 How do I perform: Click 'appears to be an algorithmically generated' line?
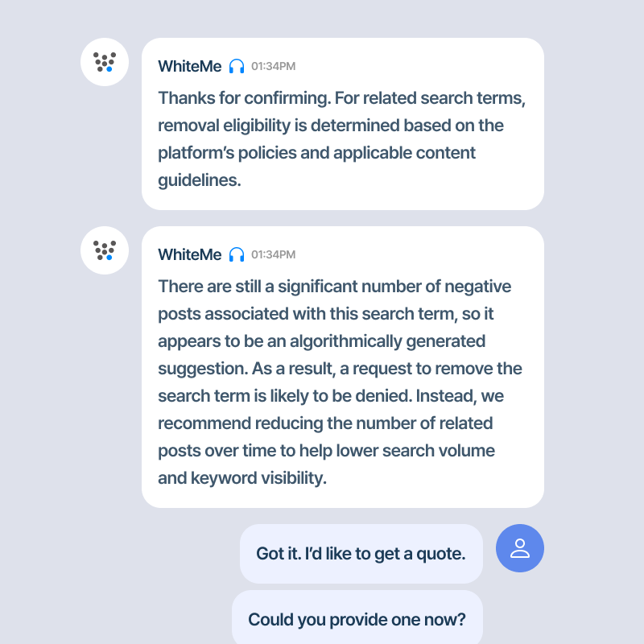[x=321, y=341]
